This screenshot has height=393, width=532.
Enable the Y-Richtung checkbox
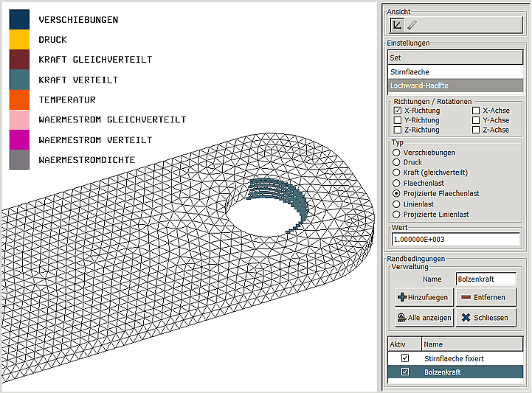tap(398, 120)
